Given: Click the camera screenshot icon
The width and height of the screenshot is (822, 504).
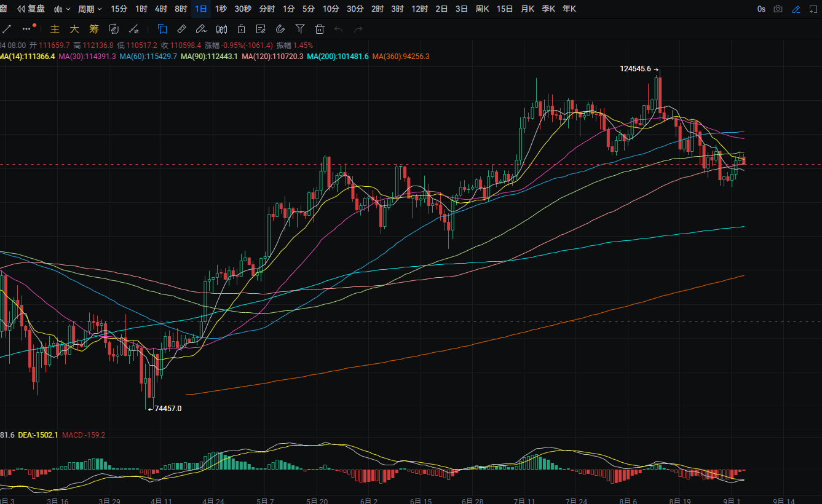Looking at the screenshot, I should click(x=778, y=9).
